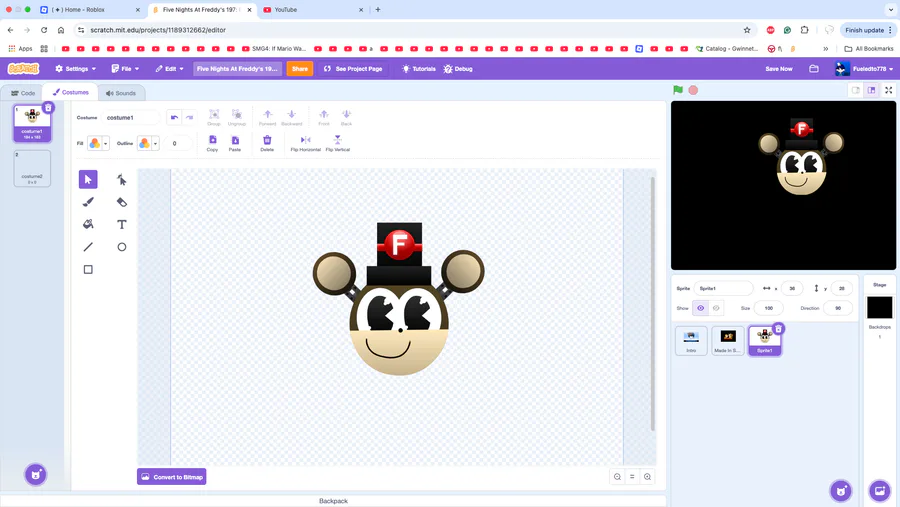Click the red stop button

click(x=693, y=90)
